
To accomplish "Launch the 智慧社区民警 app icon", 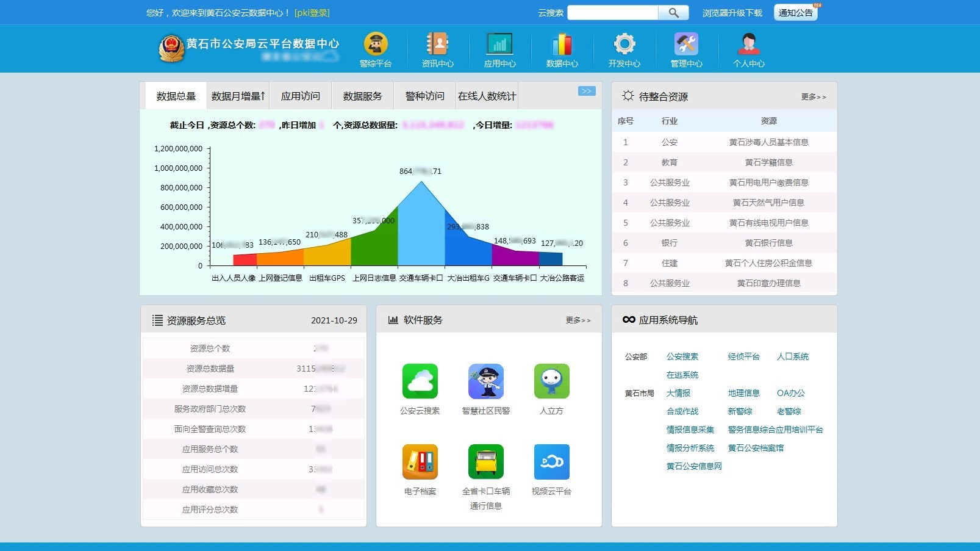I will [485, 381].
